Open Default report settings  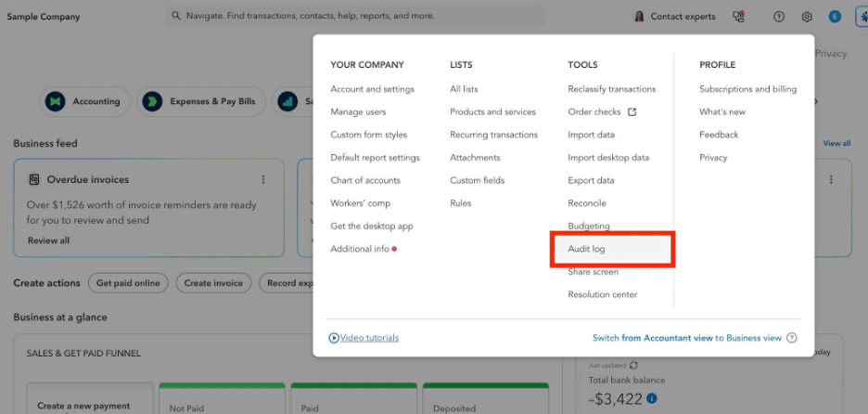[x=376, y=158]
